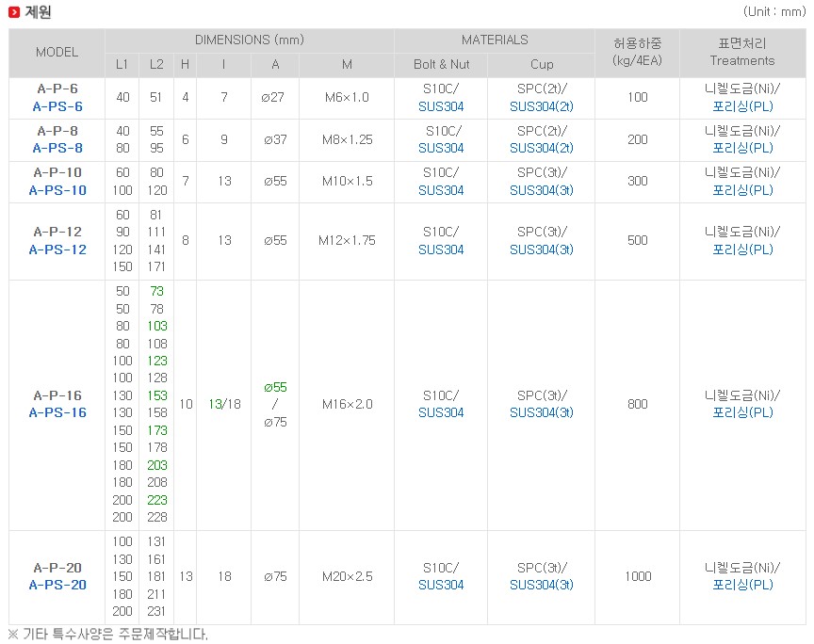The height and width of the screenshot is (644, 814).
Task: Click the red arrow icon beside 제원
Action: [x=14, y=12]
